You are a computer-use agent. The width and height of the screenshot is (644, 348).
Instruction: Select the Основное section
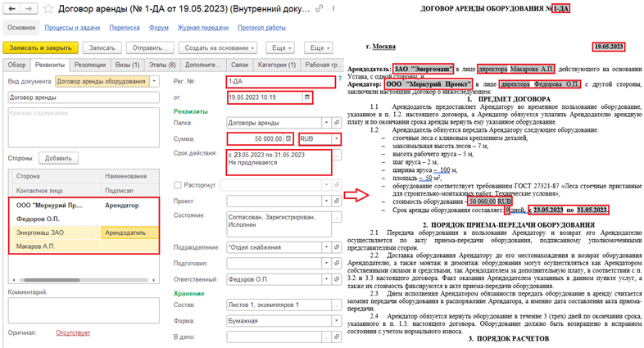point(21,28)
